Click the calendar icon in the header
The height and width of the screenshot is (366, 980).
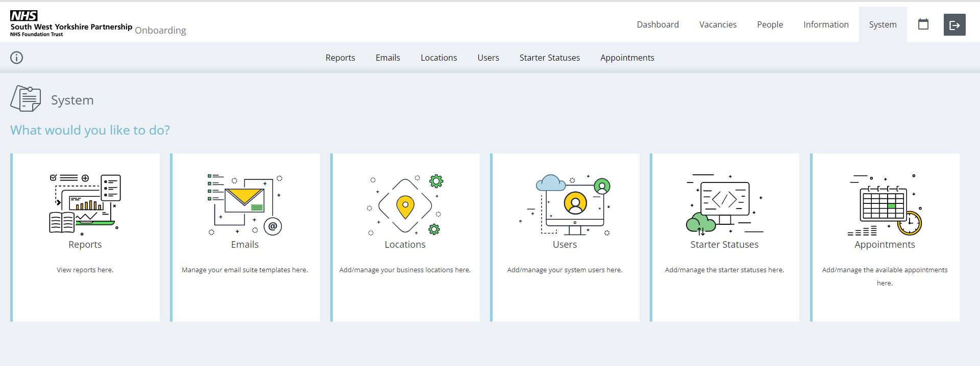[923, 24]
